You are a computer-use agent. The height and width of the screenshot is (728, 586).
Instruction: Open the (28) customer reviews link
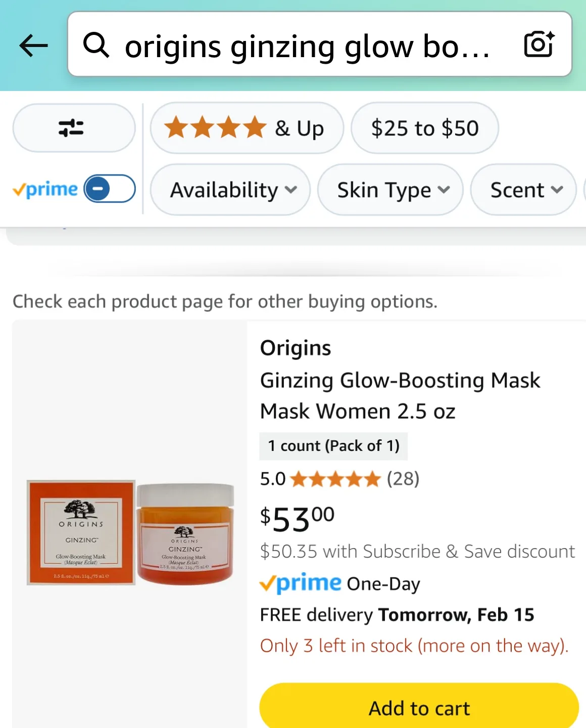[403, 478]
